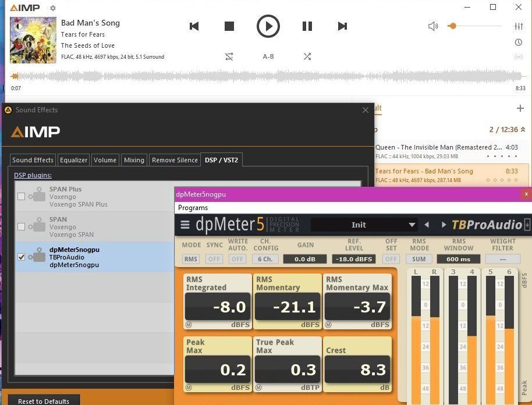Click the SPAN plugin icon
This screenshot has height=405, width=532.
point(37,225)
